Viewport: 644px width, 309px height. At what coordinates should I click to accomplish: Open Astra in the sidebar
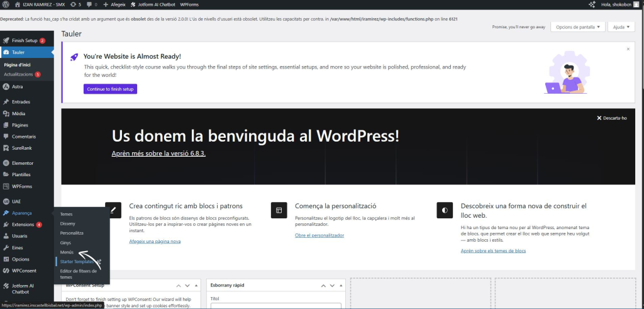point(17,87)
